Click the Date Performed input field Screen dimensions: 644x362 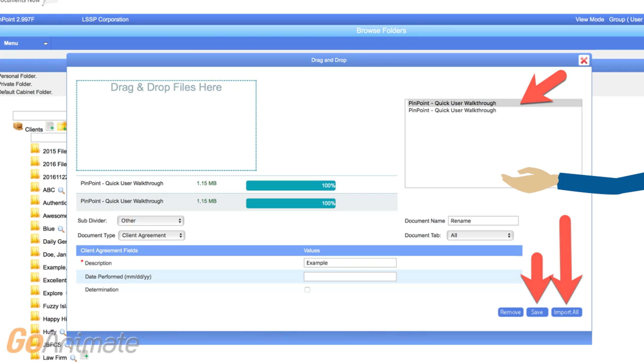[x=350, y=277]
